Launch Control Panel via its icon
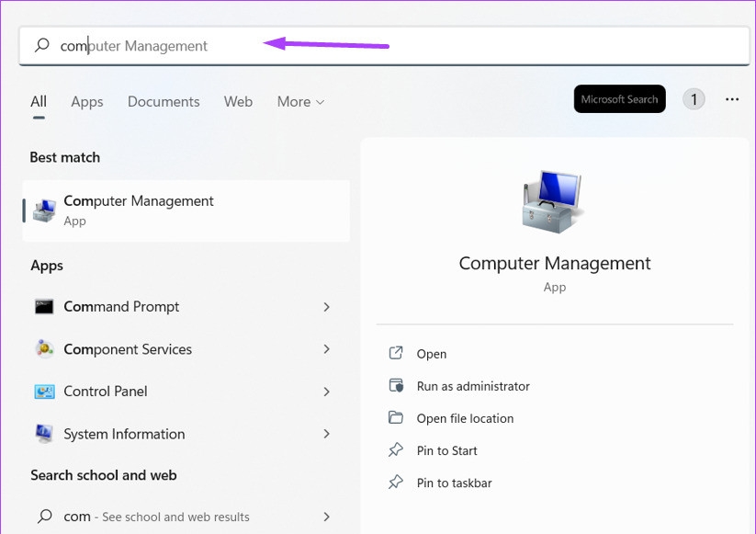Image resolution: width=756 pixels, height=534 pixels. (x=44, y=391)
